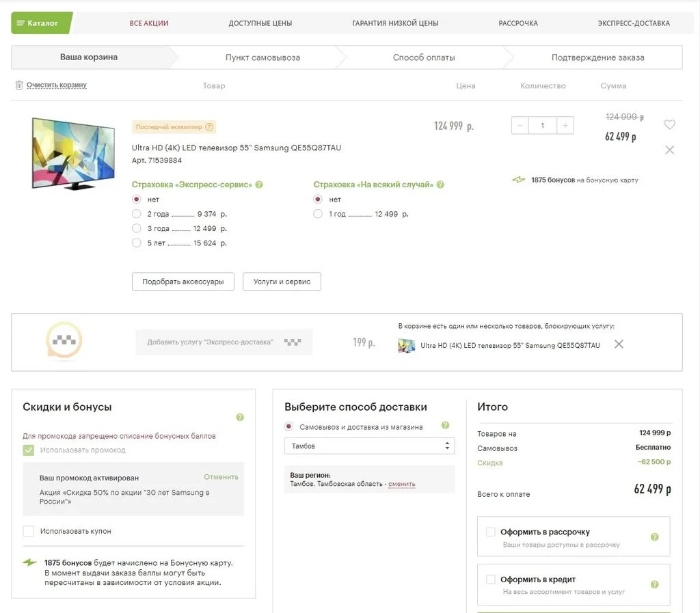Open help icon for Оформить в рассрочку

654,536
